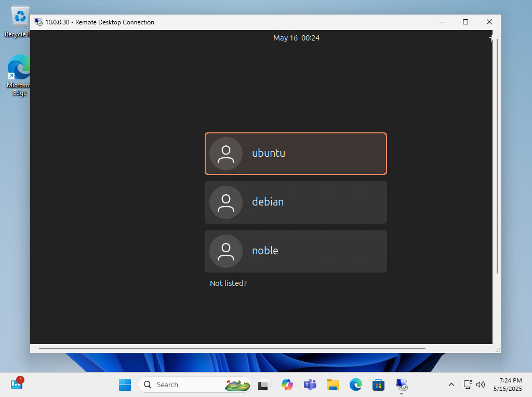532x397 pixels.
Task: Open Task View on the taskbar
Action: coord(264,385)
